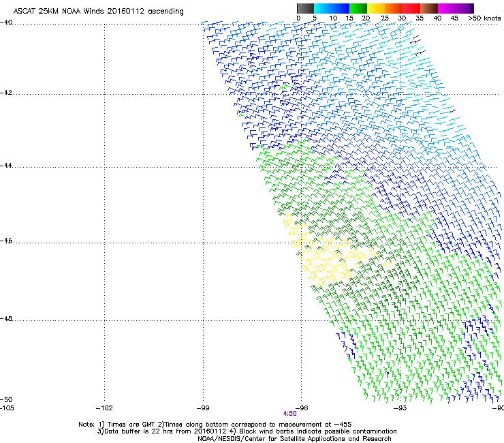
Task: Click the -46 latitude axis label
Action: (x=6, y=241)
